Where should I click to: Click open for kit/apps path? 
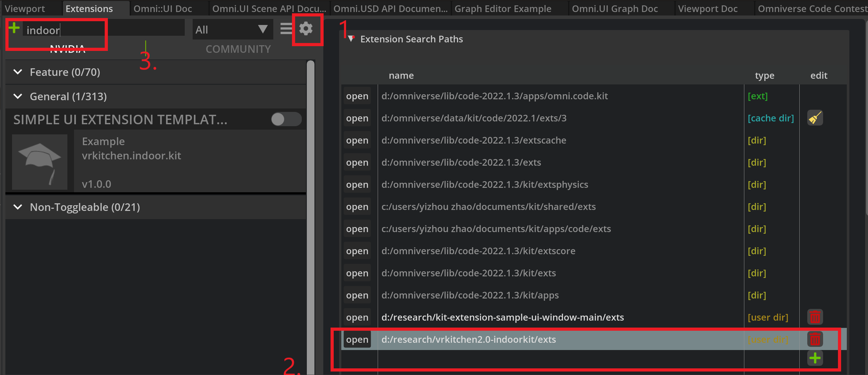coord(357,295)
